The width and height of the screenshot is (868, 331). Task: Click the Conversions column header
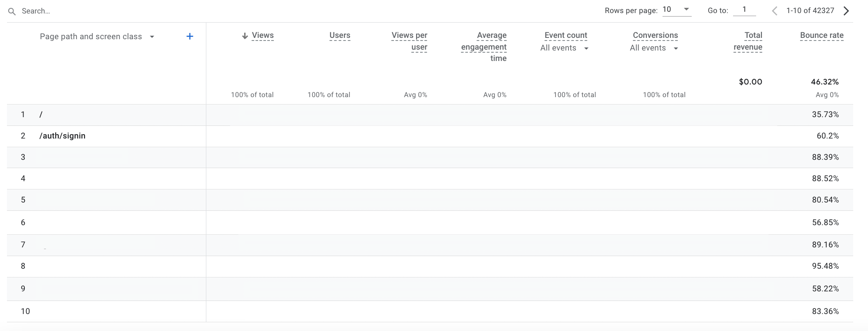(655, 35)
